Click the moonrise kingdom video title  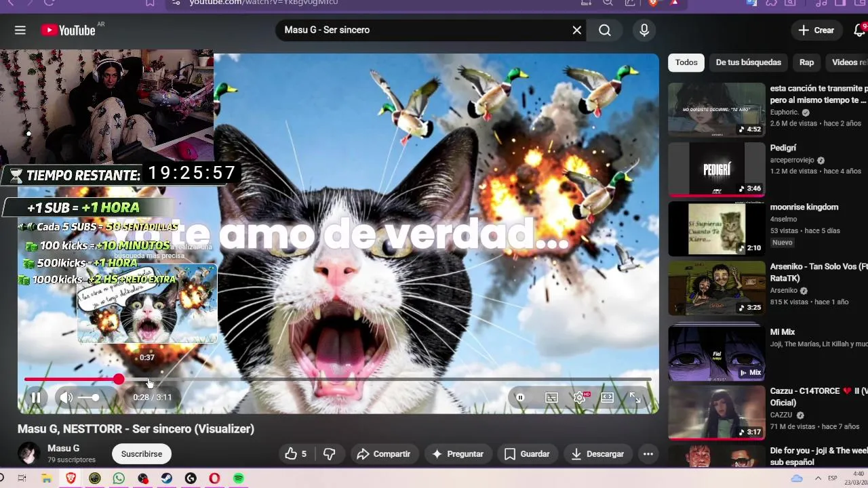tap(804, 207)
